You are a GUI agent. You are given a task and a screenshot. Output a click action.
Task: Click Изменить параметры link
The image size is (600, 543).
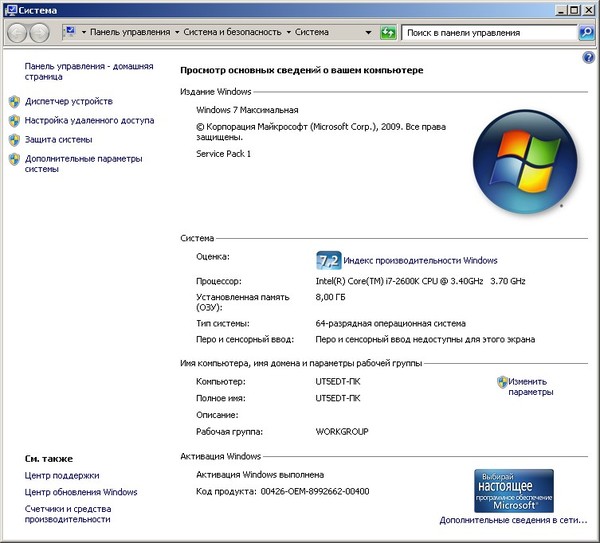tap(531, 387)
